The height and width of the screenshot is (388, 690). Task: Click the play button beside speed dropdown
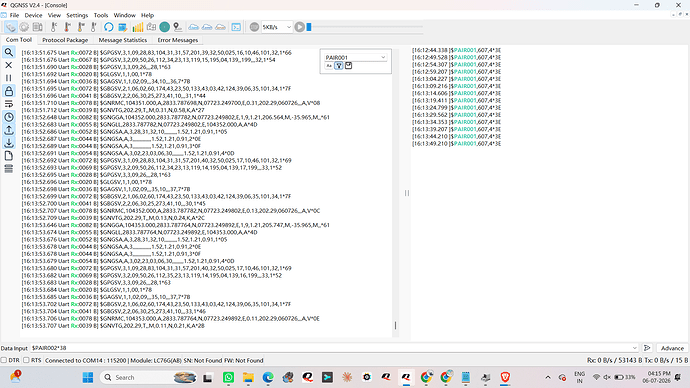300,27
